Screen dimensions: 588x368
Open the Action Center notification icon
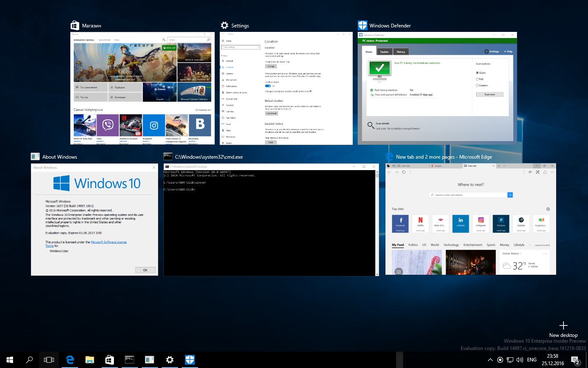pos(576,360)
